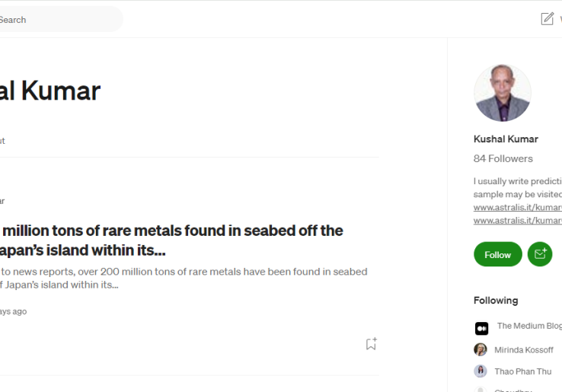Bookmark the rare metals story

tap(371, 344)
